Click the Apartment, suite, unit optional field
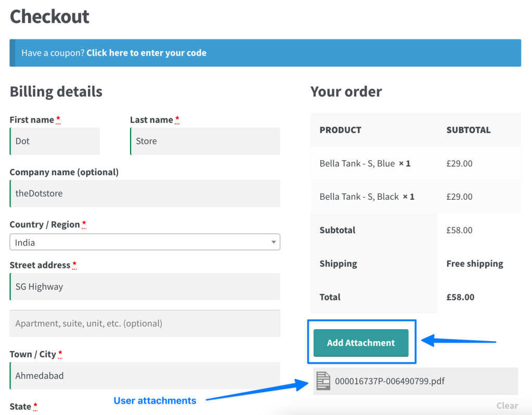 145,323
